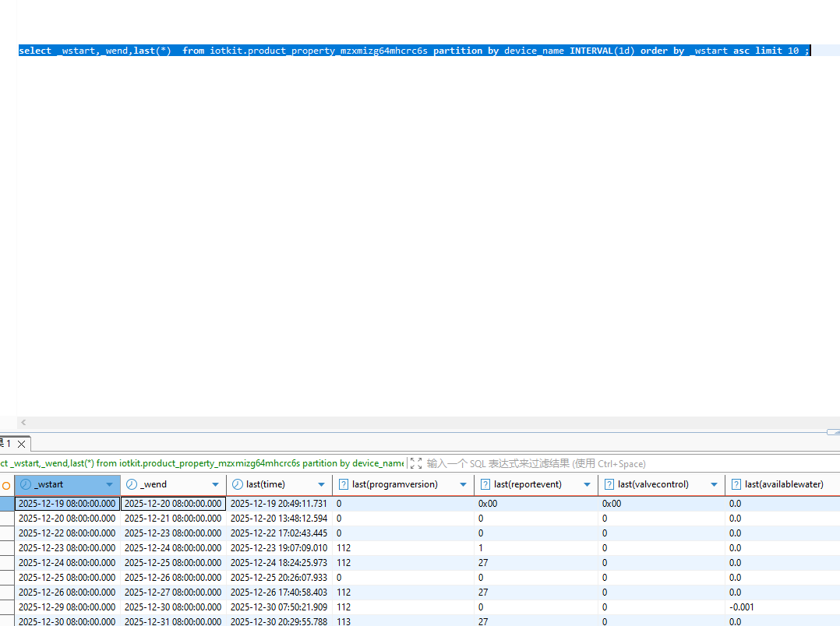Screen dimensions: 840x626
Task: Click the question-mark type icon for last(programversion)
Action: 344,484
